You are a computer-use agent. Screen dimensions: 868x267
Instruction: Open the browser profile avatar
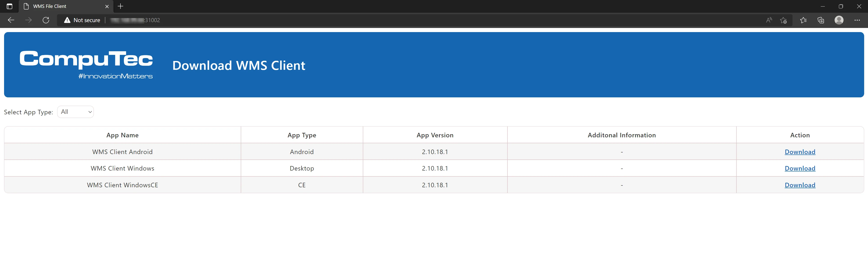coord(839,20)
